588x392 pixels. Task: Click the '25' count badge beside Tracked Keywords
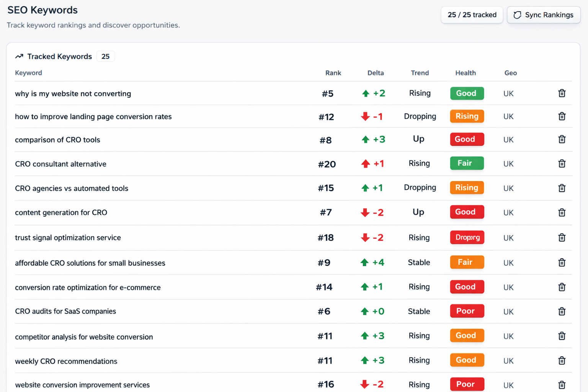(105, 56)
